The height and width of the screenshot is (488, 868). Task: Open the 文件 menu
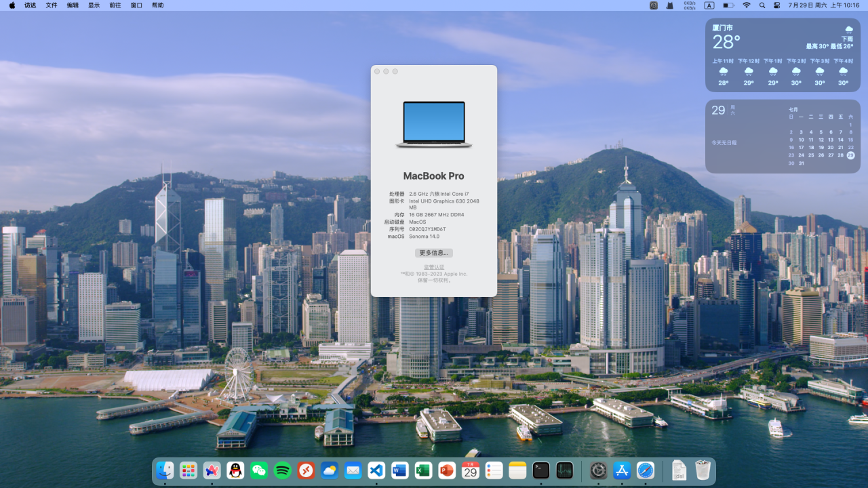pyautogui.click(x=52, y=5)
